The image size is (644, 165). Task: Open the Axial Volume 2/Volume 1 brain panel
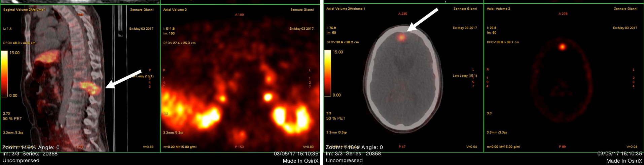[x=346, y=9]
